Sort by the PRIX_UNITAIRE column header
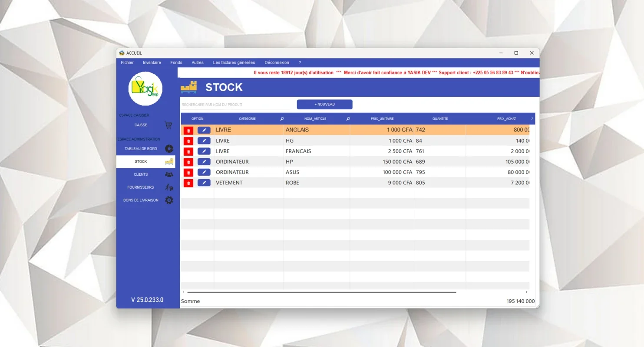 (x=382, y=119)
